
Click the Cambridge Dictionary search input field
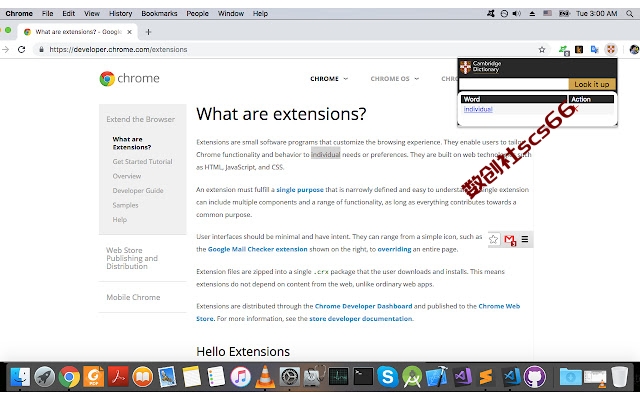point(513,84)
